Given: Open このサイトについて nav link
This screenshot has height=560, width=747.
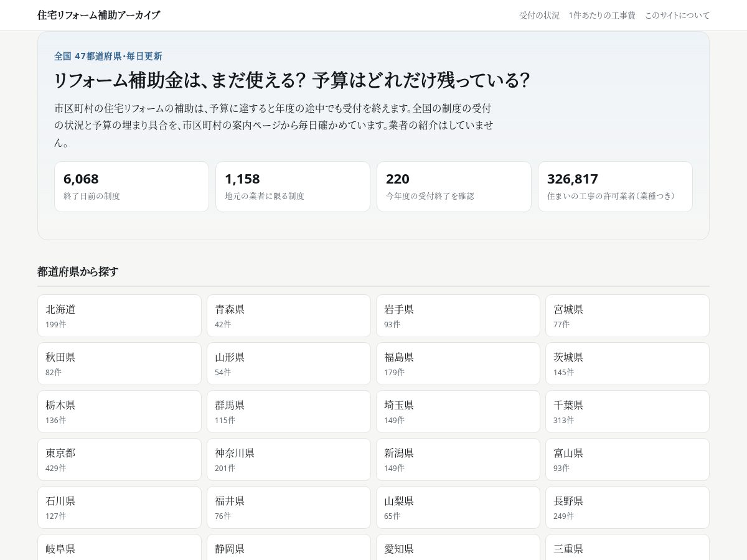Looking at the screenshot, I should (677, 15).
